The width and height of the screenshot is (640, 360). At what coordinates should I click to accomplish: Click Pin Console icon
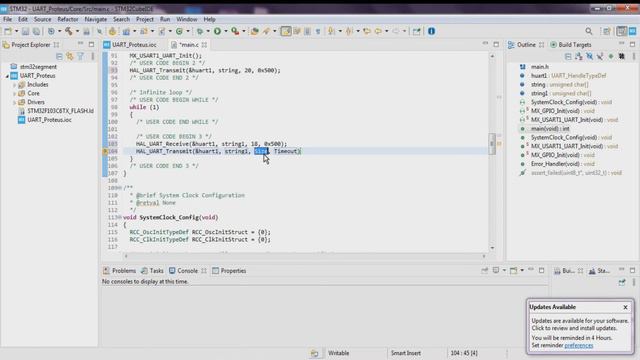[x=484, y=270]
